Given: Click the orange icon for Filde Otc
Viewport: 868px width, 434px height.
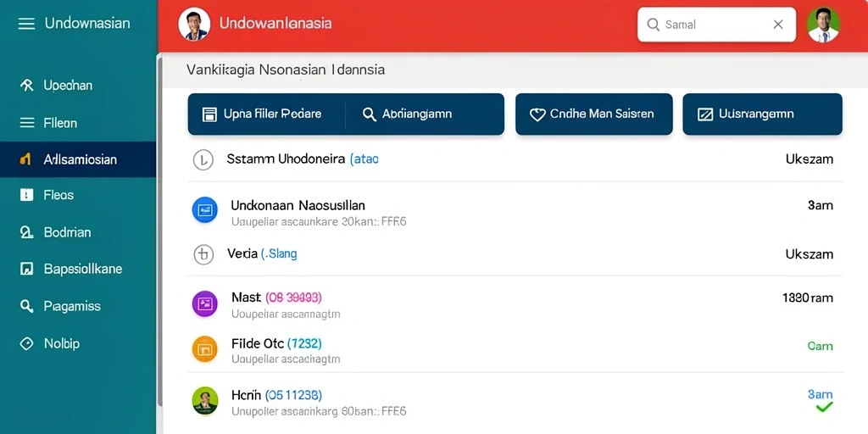Looking at the screenshot, I should (x=205, y=348).
